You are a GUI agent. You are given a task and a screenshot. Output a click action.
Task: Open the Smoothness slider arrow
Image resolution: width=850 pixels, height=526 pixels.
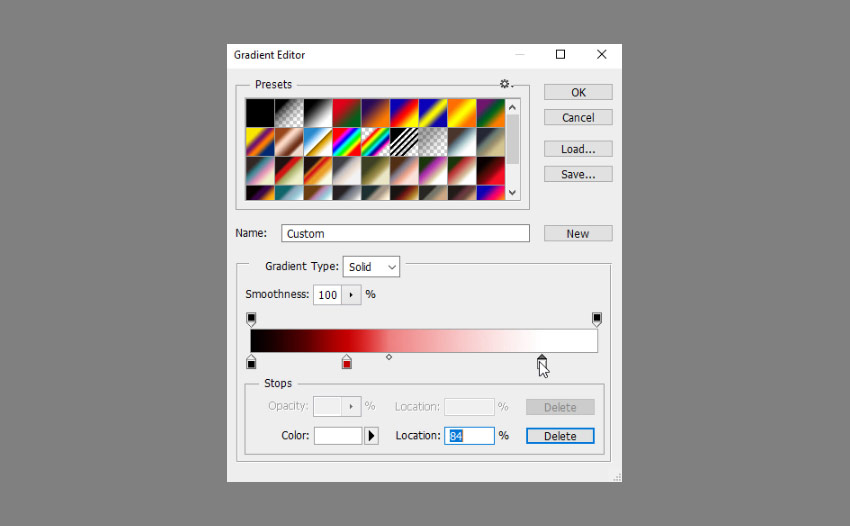point(351,295)
